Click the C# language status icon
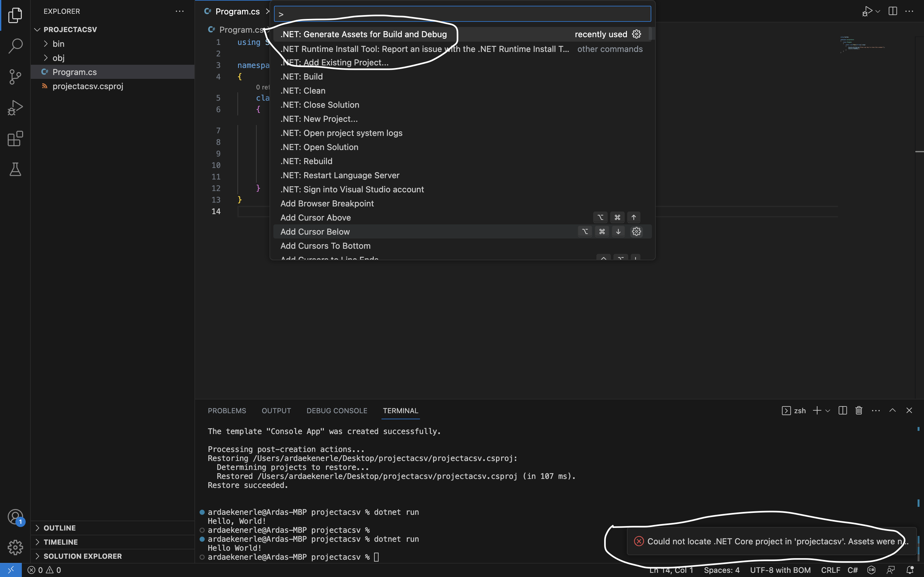 (871, 570)
